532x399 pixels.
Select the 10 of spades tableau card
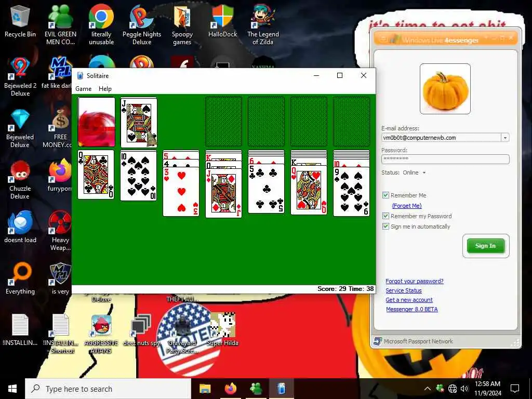[139, 176]
